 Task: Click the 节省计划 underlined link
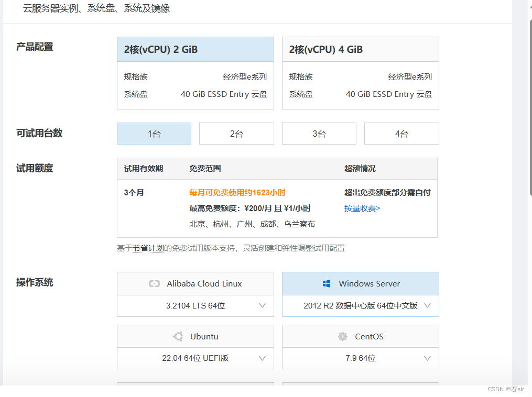(148, 248)
